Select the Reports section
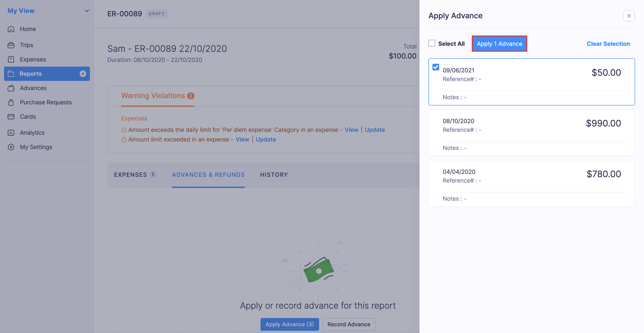Image resolution: width=644 pixels, height=333 pixels. [30, 74]
